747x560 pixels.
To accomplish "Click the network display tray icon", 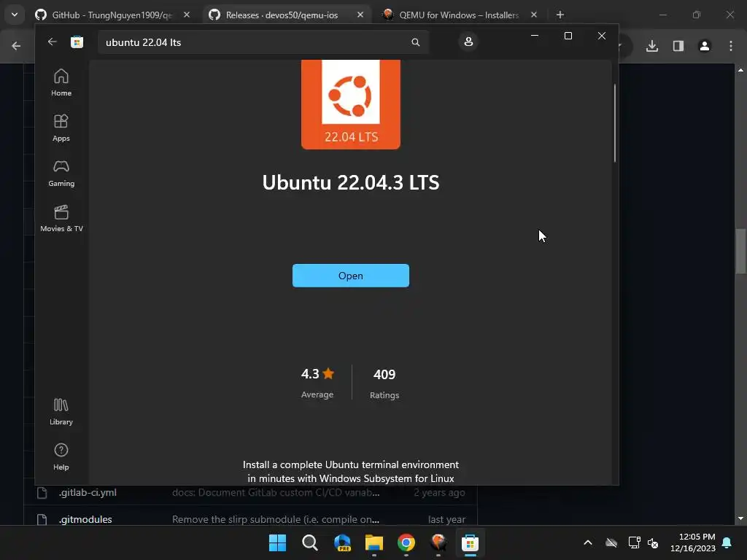I will tap(634, 542).
